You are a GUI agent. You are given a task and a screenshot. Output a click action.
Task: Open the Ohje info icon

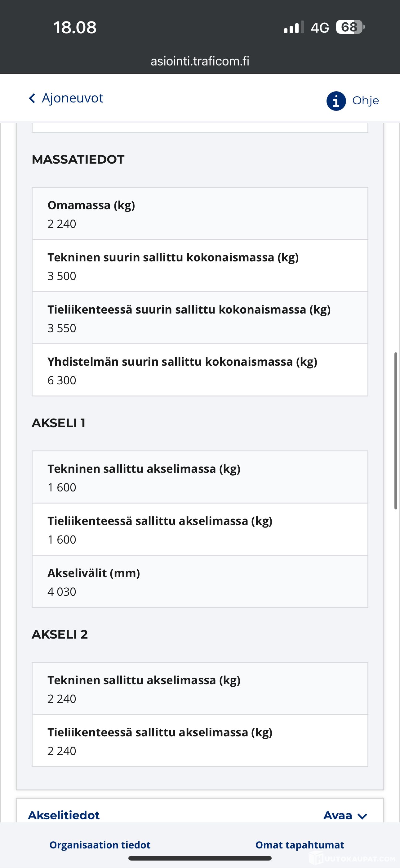pos(336,101)
